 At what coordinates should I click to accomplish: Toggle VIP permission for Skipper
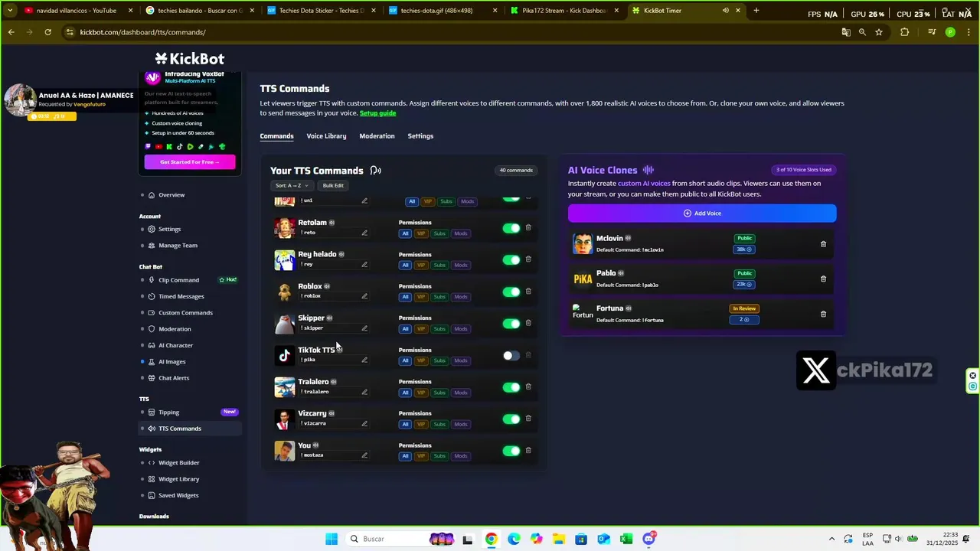421,329
